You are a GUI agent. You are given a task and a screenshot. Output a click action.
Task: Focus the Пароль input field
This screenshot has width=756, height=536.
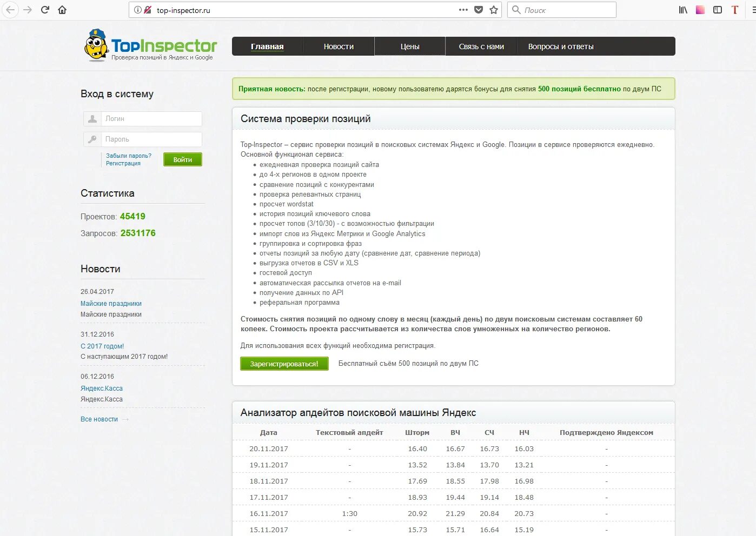[x=151, y=139]
